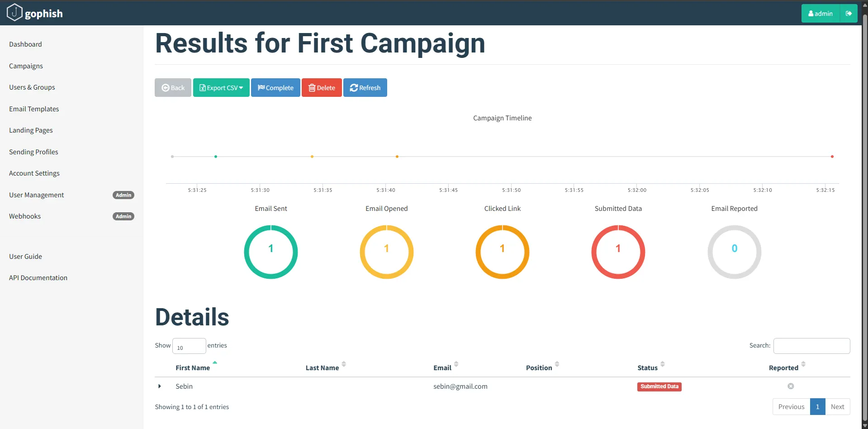Click the admin user button
868x429 pixels.
coord(820,14)
